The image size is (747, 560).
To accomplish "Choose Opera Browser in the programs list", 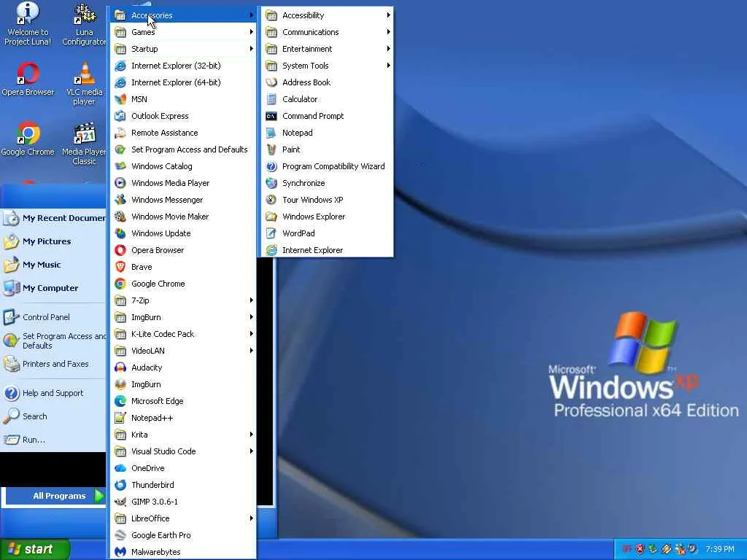I will point(183,250).
